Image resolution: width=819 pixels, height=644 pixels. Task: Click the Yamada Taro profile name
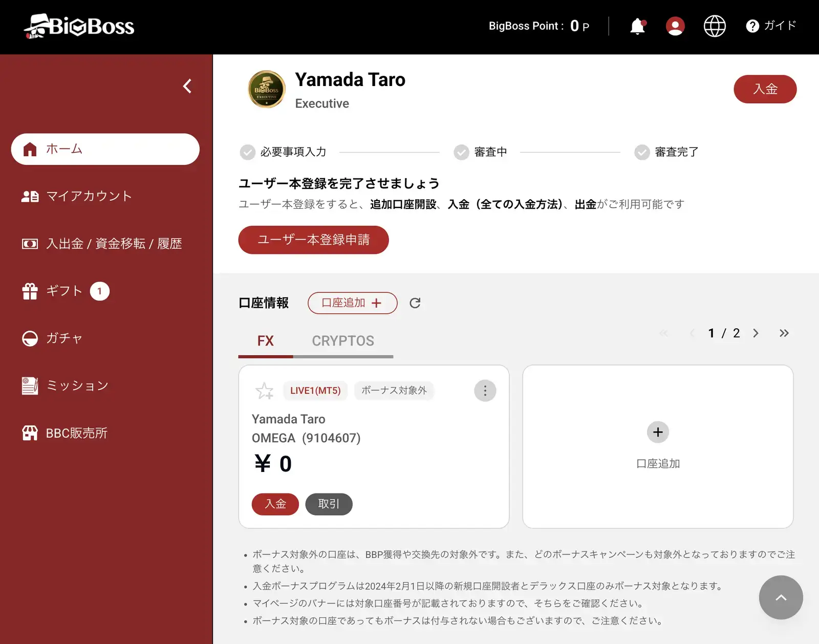point(350,80)
